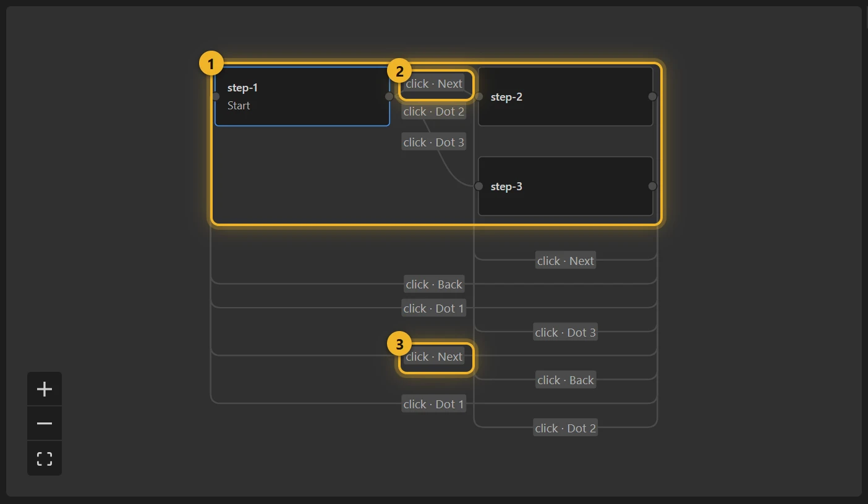Click step-3's left connection handle
The width and height of the screenshot is (868, 504).
[479, 186]
